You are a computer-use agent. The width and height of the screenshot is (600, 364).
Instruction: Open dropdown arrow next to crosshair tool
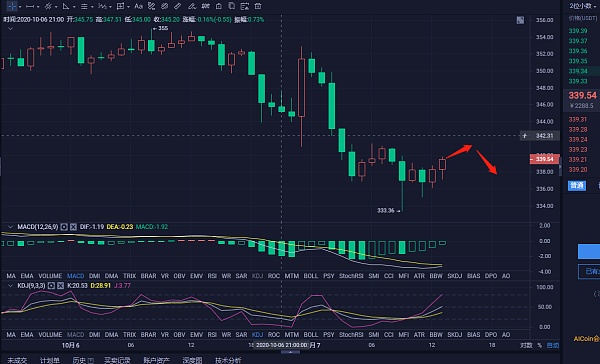(20, 7)
